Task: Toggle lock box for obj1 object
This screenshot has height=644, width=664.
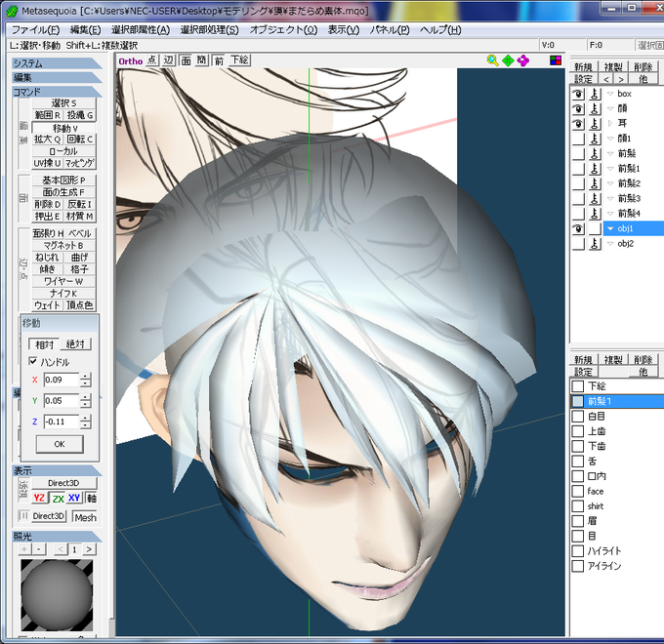Action: [x=595, y=228]
